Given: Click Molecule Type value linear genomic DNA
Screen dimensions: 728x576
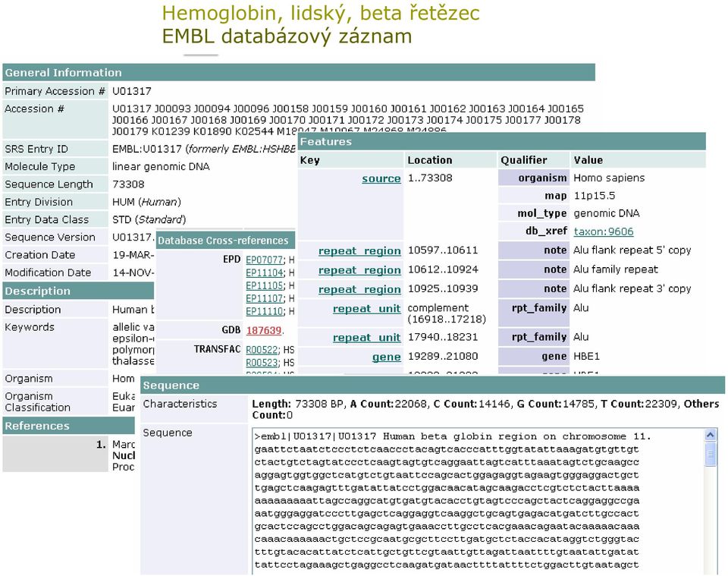Looking at the screenshot, I should [161, 166].
